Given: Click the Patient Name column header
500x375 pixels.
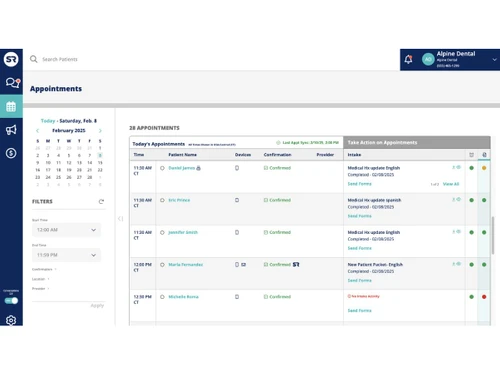Looking at the screenshot, I should 182,155.
